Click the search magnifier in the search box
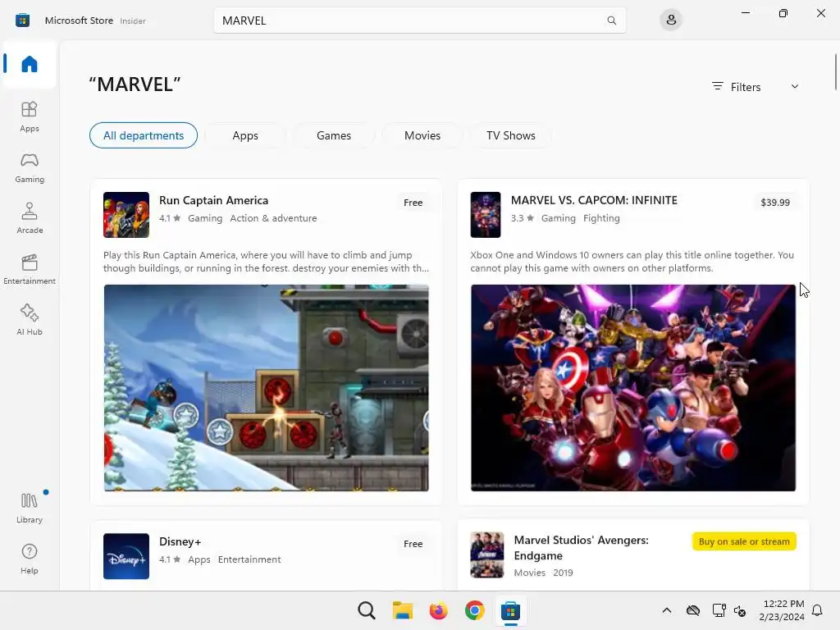The height and width of the screenshot is (630, 840). click(x=611, y=21)
